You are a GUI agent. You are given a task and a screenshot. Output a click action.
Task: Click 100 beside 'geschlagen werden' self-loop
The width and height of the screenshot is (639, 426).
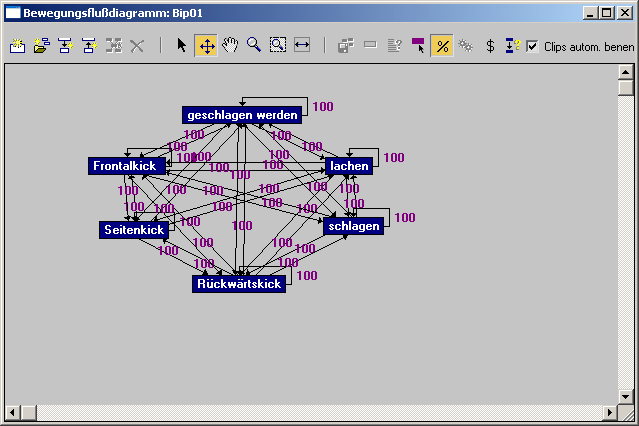pyautogui.click(x=323, y=107)
